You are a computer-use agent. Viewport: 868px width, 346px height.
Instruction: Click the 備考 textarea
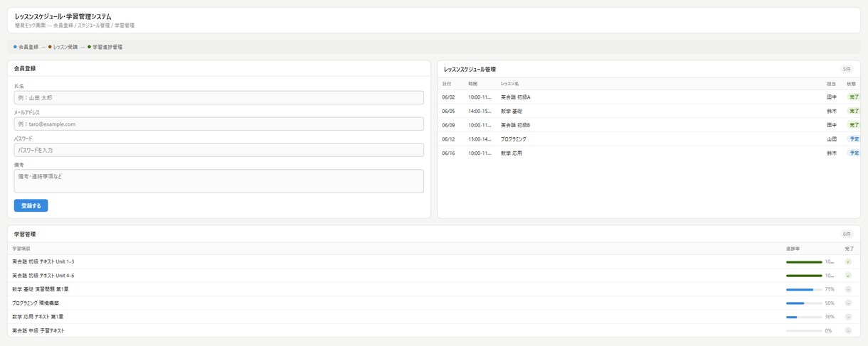click(x=219, y=181)
